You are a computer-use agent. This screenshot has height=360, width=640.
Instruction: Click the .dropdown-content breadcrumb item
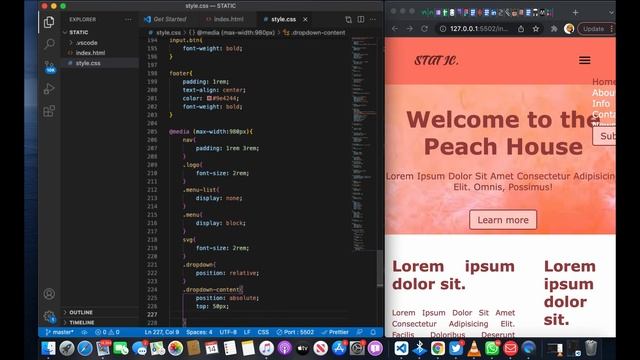pyautogui.click(x=314, y=33)
